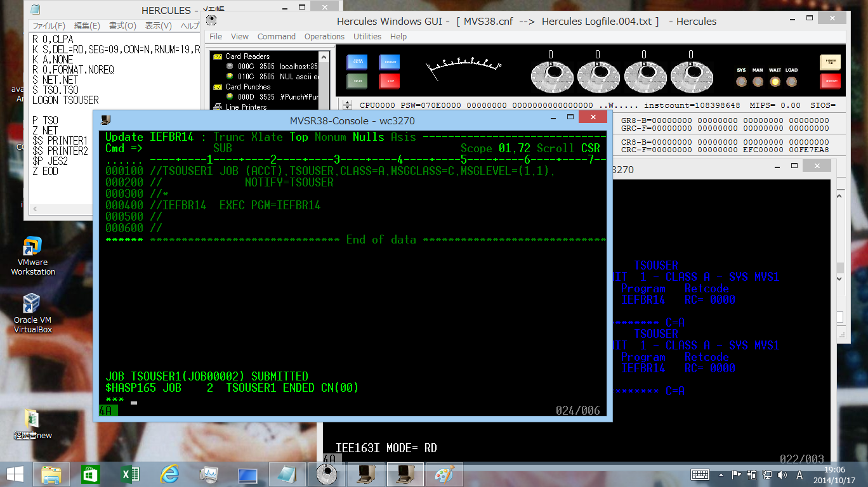Open the File menu in Hercules GUI
This screenshot has height=487, width=868.
(x=216, y=36)
